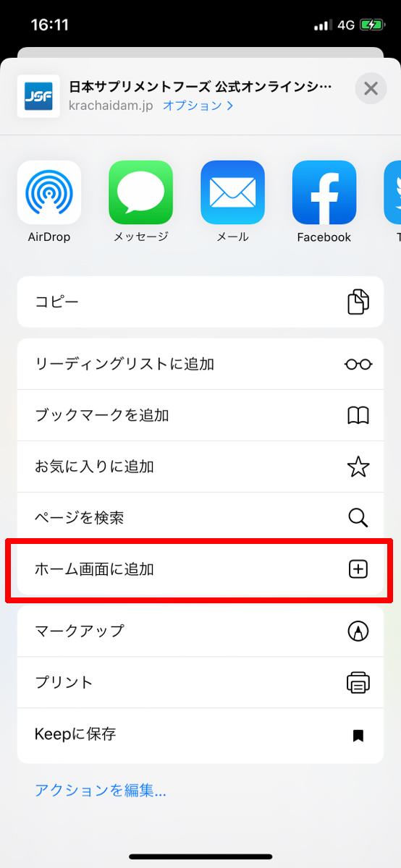Tap the Keep bookmark icon
Screen dimensions: 401x868
point(358,736)
